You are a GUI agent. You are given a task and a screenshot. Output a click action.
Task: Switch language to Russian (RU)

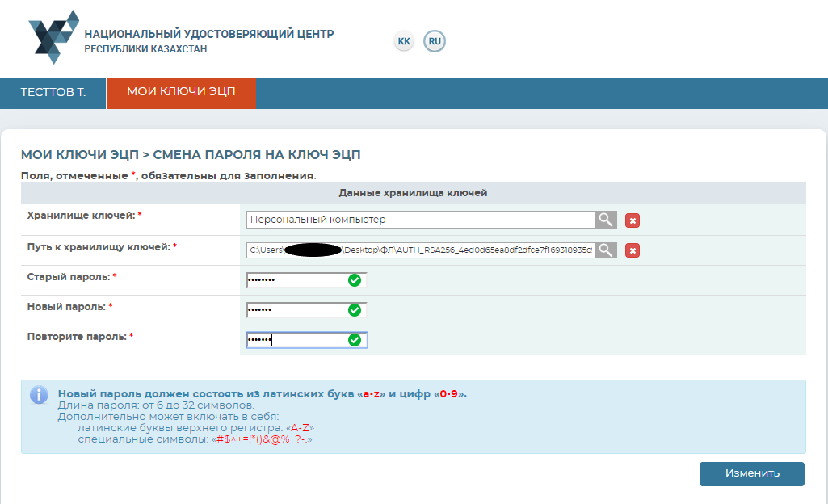(x=435, y=41)
